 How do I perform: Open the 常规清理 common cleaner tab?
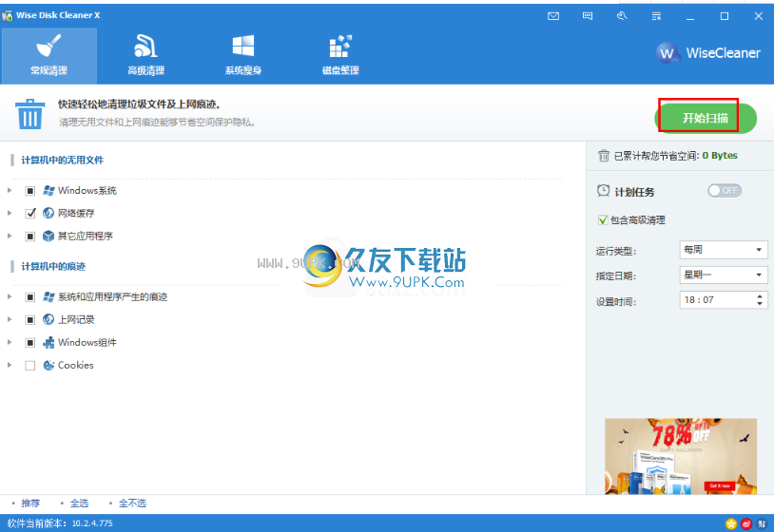click(x=48, y=56)
